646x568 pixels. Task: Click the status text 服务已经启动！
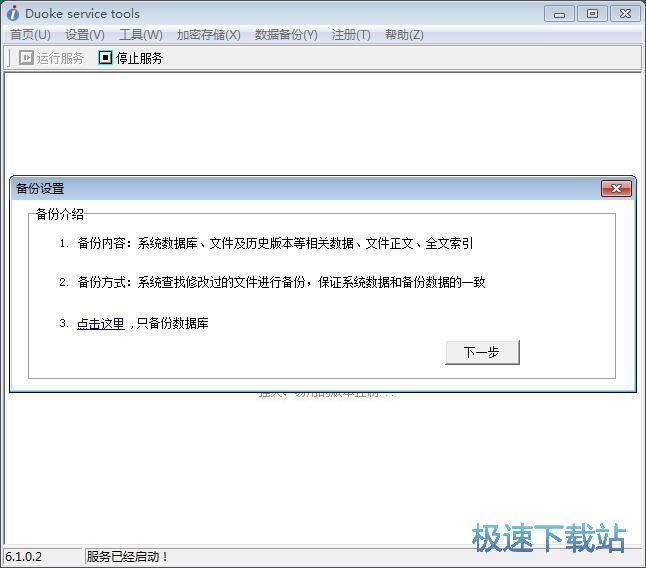coord(127,557)
